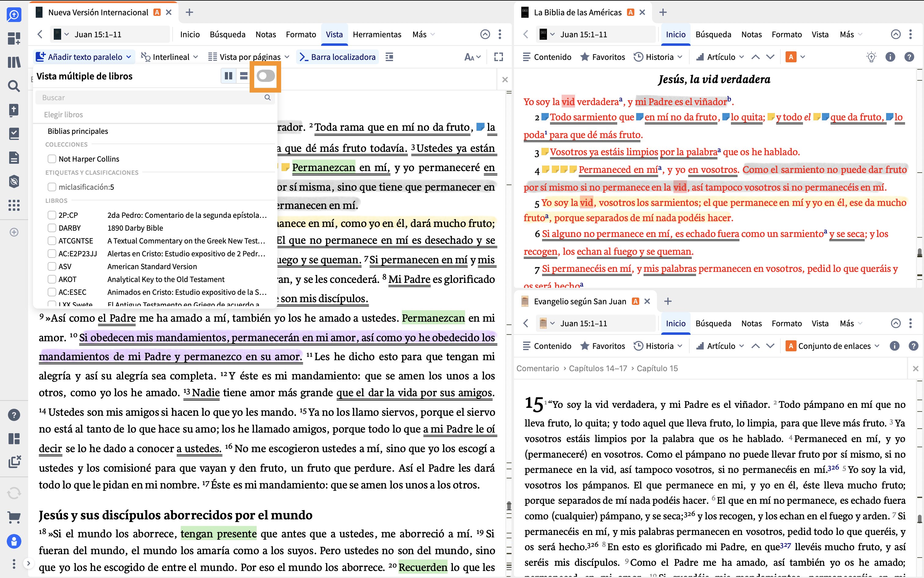Image resolution: width=924 pixels, height=578 pixels.
Task: Open the search magnifier in left sidebar
Action: (14, 86)
